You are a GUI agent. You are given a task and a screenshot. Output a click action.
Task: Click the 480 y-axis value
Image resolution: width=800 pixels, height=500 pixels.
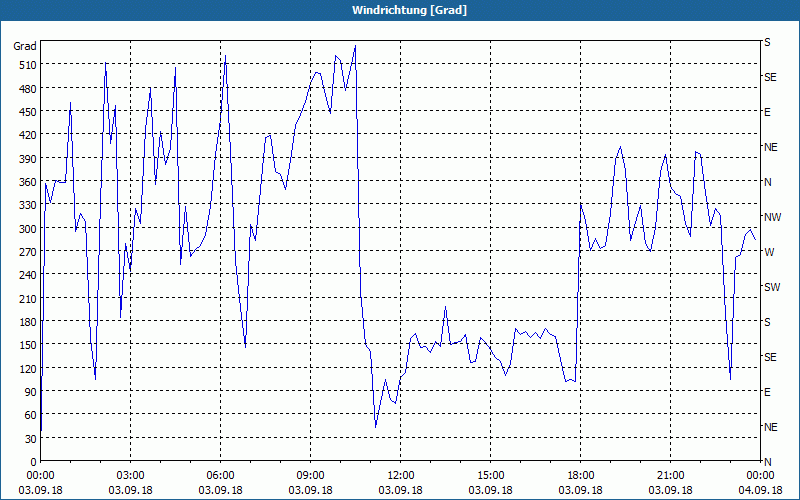click(x=28, y=88)
